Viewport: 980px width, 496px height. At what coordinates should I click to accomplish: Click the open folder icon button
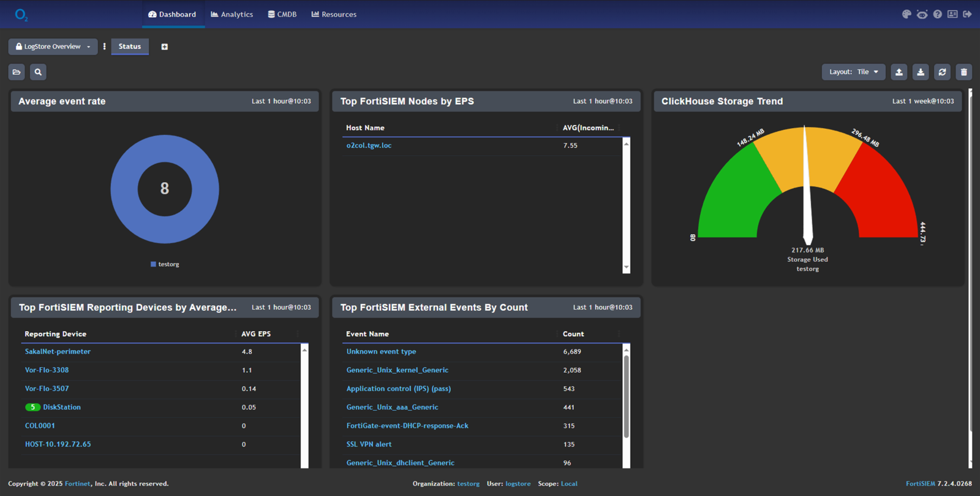(x=17, y=72)
